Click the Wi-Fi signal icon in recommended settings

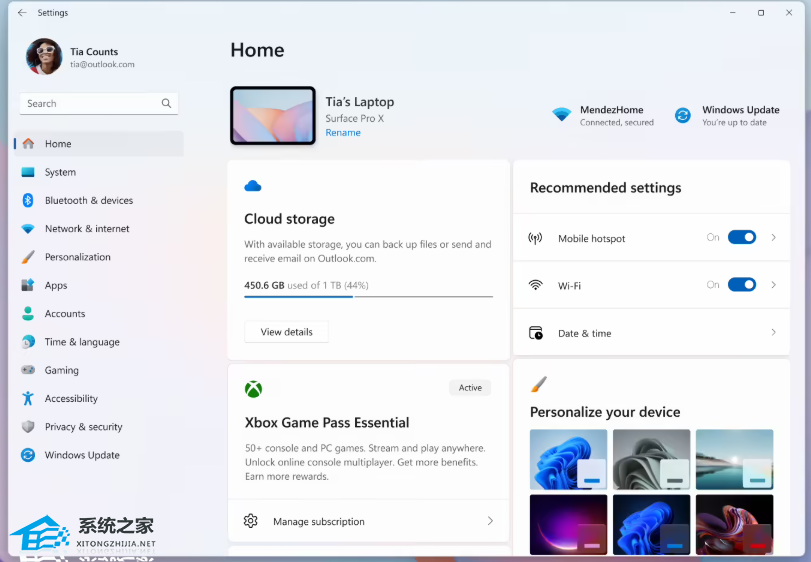pos(536,285)
